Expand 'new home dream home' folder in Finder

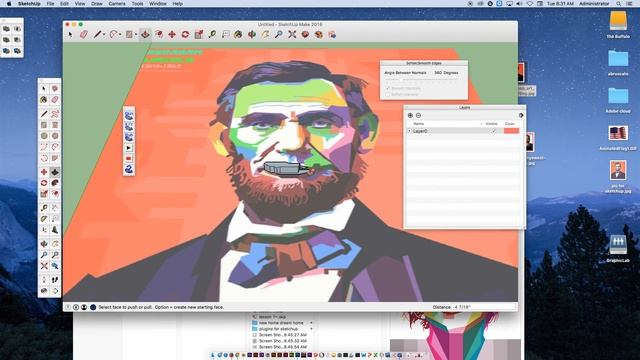311,323
